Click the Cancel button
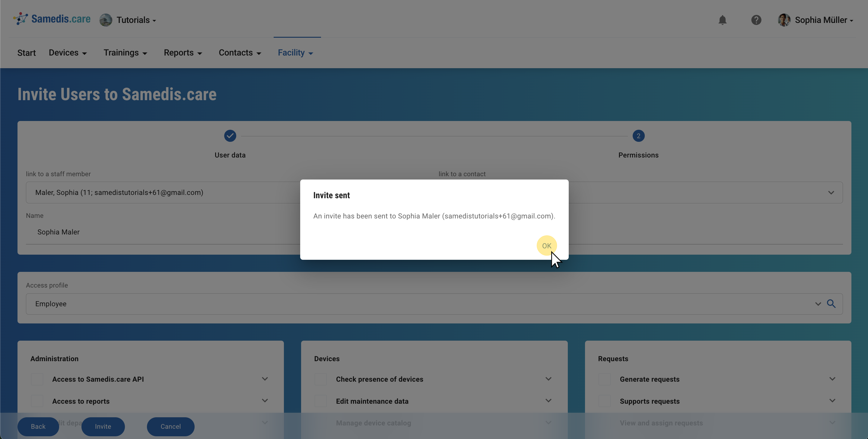This screenshot has width=868, height=439. click(170, 427)
